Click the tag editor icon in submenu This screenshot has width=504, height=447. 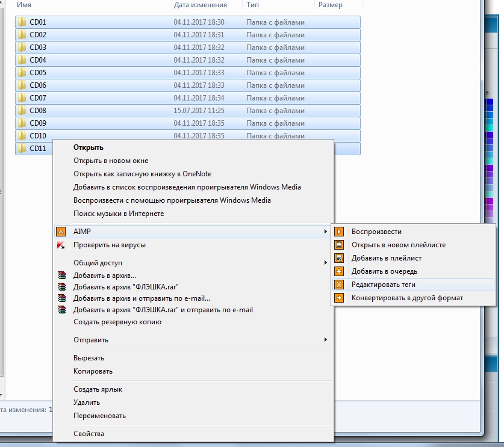point(340,285)
